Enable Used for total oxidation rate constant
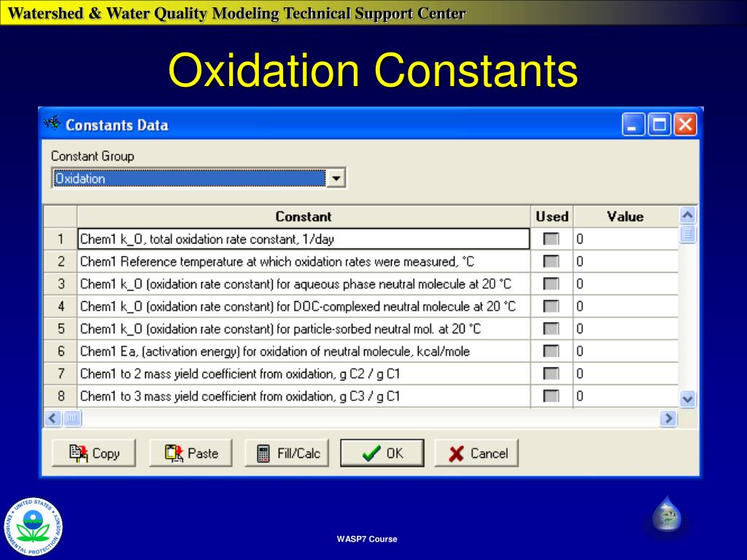The height and width of the screenshot is (560, 747). pos(551,238)
